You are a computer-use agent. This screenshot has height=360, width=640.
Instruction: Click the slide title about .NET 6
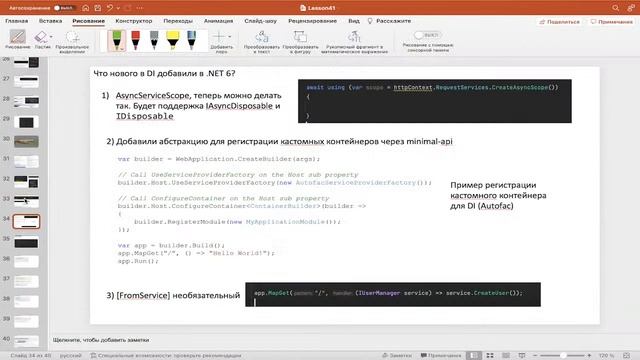pyautogui.click(x=164, y=73)
